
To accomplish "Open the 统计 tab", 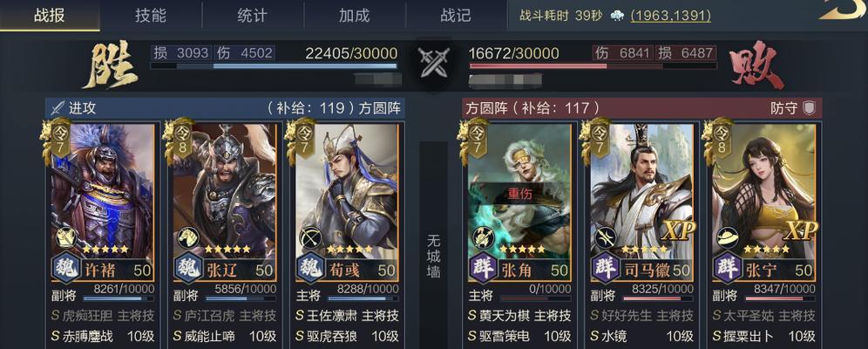I will tap(253, 15).
